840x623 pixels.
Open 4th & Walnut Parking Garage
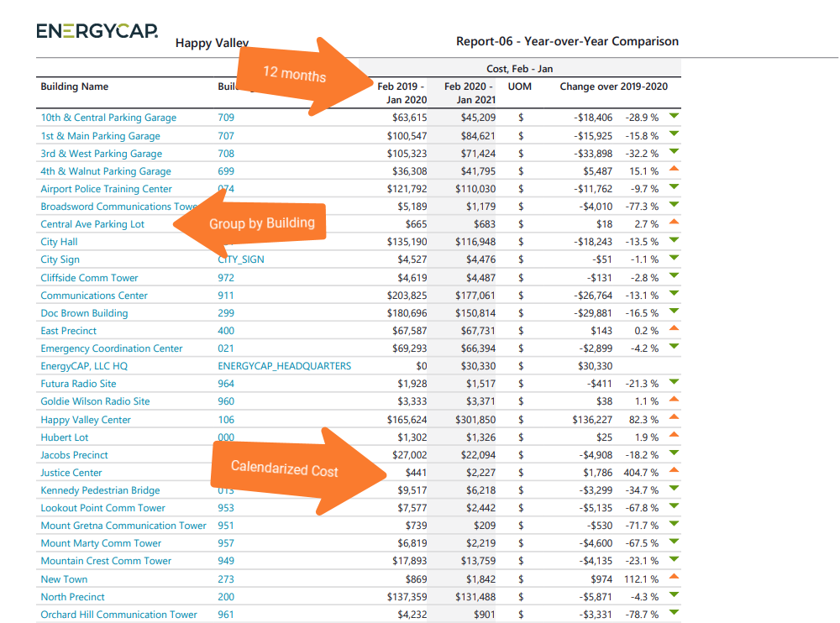106,171
